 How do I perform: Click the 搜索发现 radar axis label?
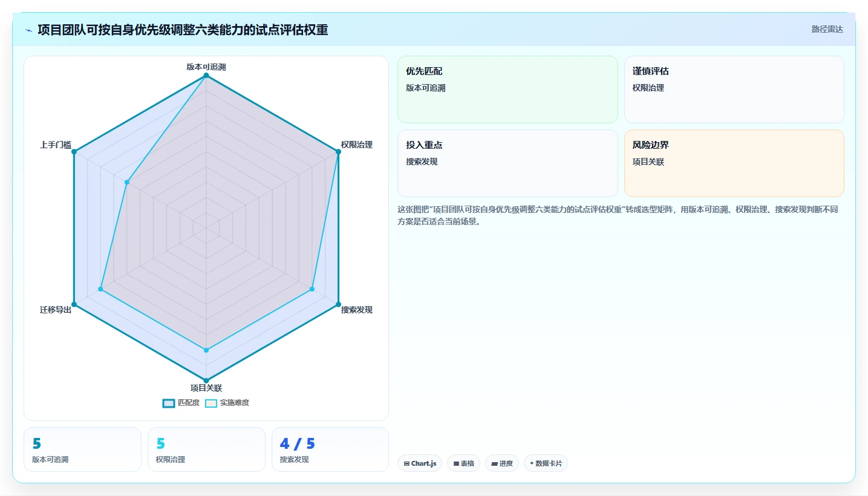[356, 310]
